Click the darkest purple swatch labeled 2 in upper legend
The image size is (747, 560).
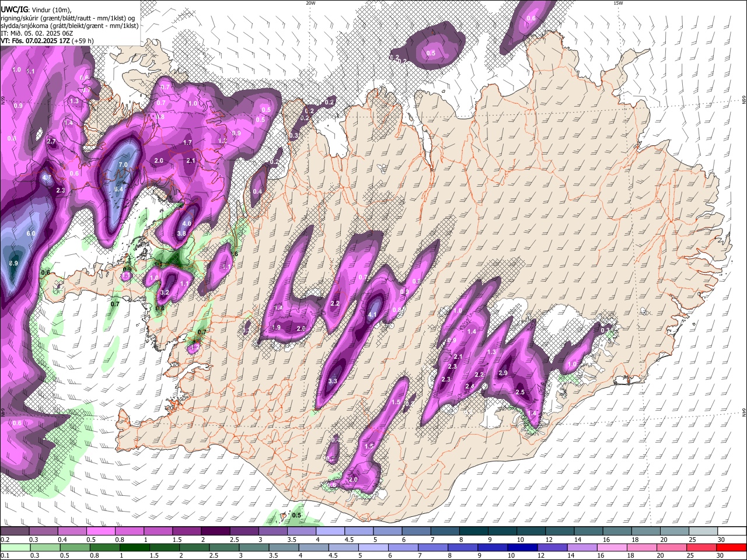[215, 531]
